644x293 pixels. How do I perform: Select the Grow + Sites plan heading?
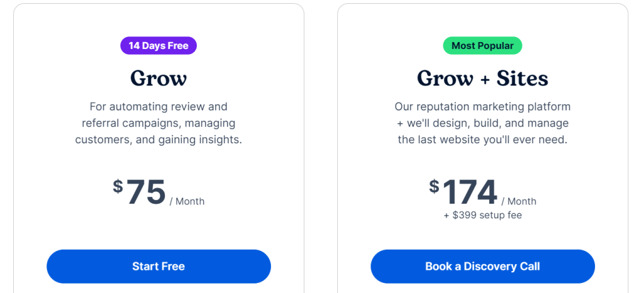pos(482,79)
